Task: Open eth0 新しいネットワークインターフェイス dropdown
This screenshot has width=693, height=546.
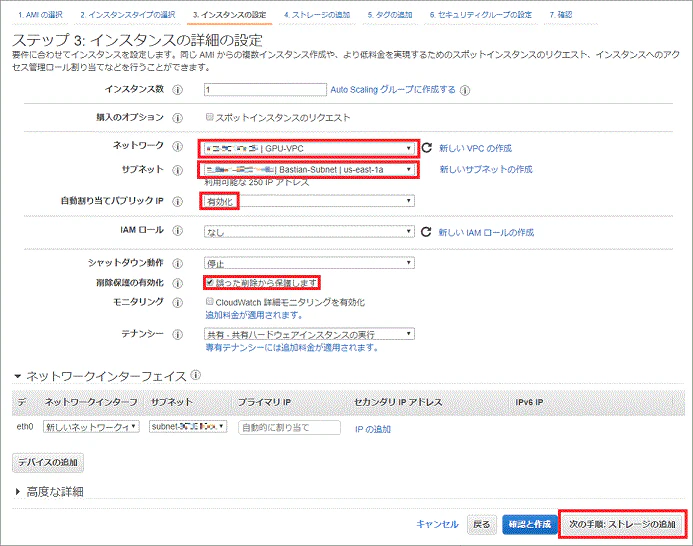Action: (91, 427)
